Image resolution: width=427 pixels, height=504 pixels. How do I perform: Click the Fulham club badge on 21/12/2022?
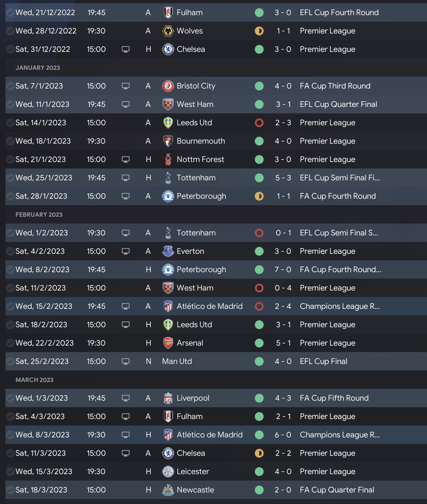point(168,13)
